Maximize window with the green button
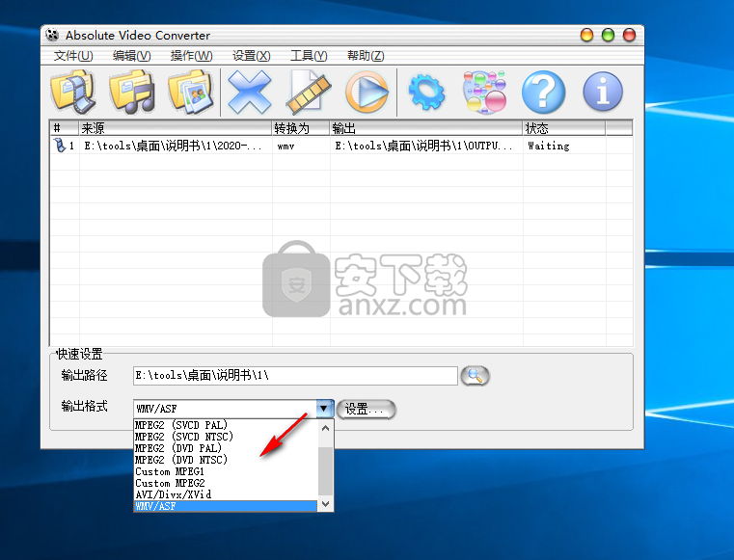Viewport: 734px width, 560px height. [x=608, y=35]
